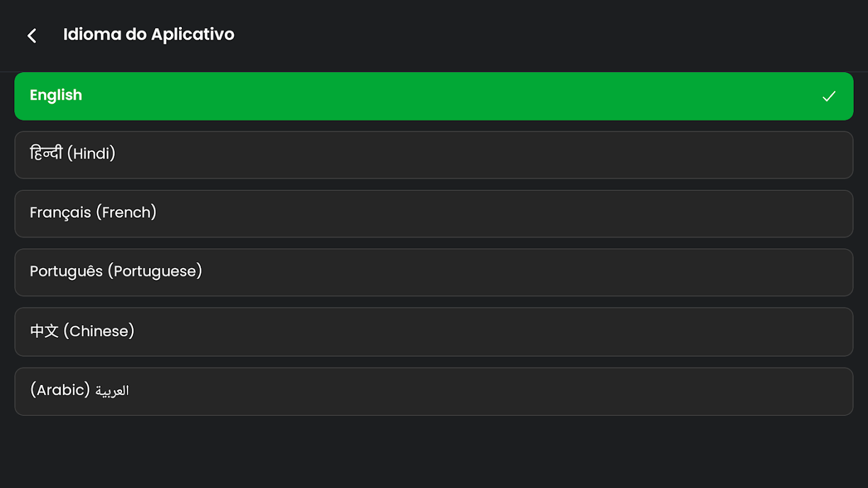Click the white checkmark on English row
The width and height of the screenshot is (868, 488).
click(828, 96)
